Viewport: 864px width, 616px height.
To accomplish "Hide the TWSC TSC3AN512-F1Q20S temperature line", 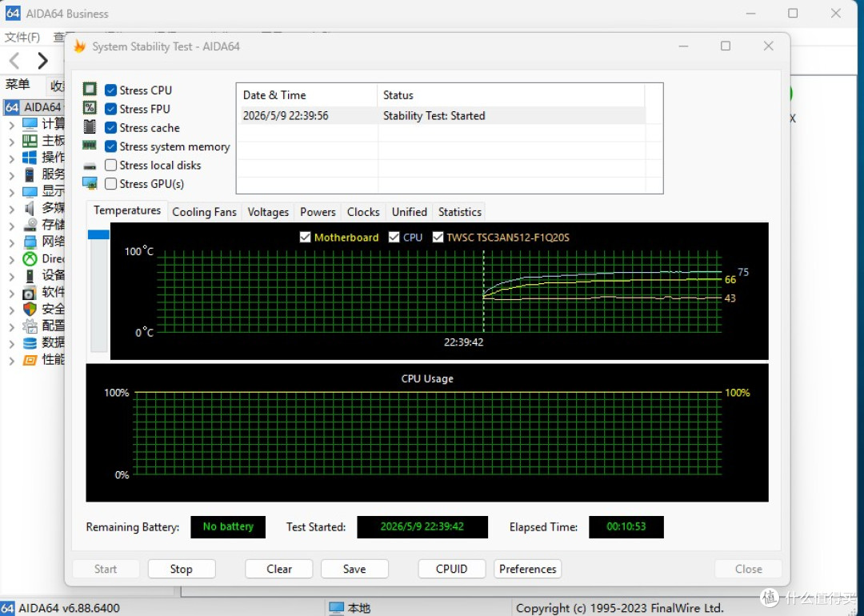I will pos(438,237).
